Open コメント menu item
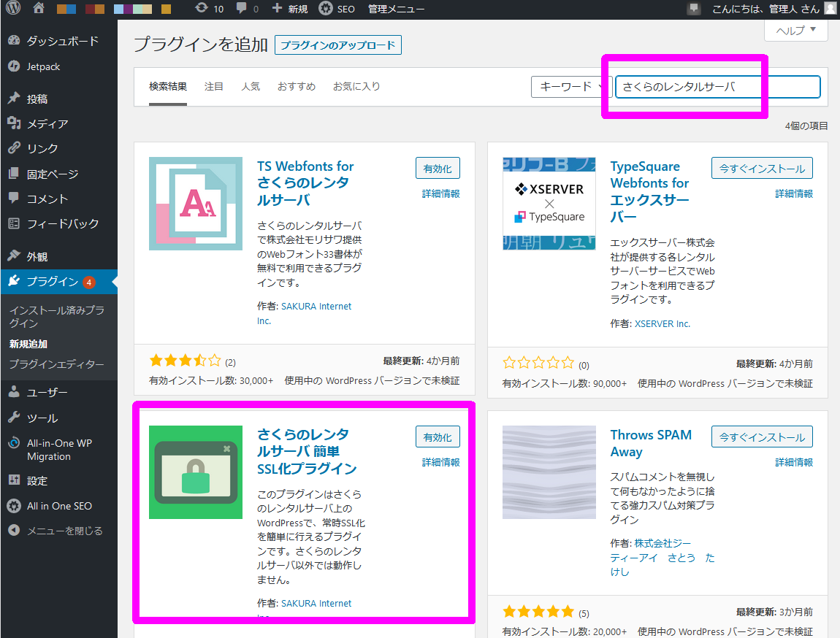840x638 pixels. click(59, 199)
